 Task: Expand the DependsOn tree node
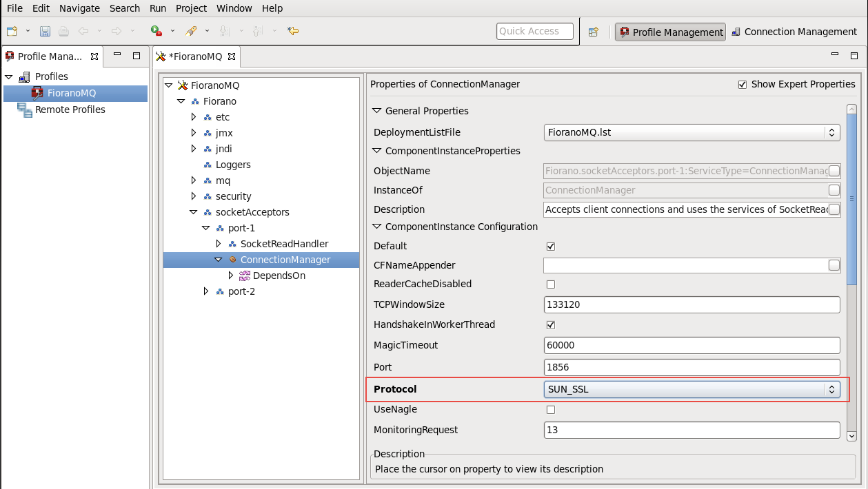pos(231,275)
